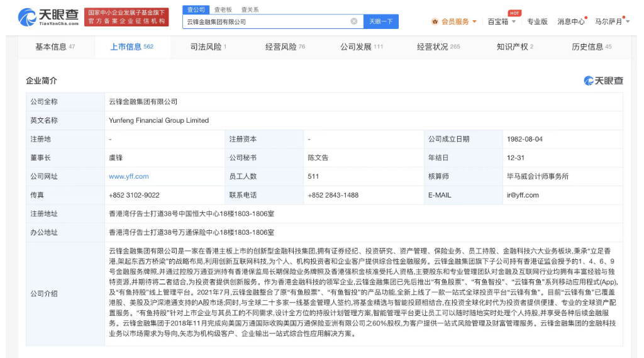
Task: Click the 企业简介 section heading
Action: click(x=42, y=81)
